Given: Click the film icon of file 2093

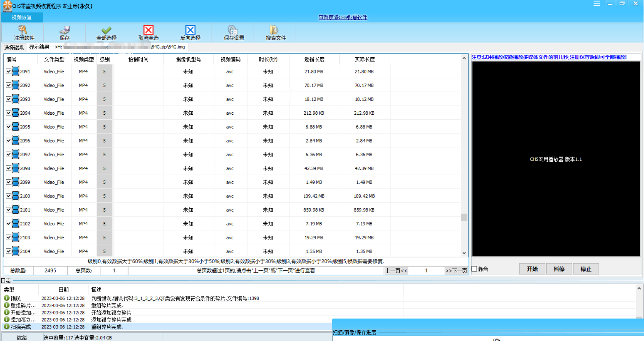Looking at the screenshot, I should pos(15,99).
